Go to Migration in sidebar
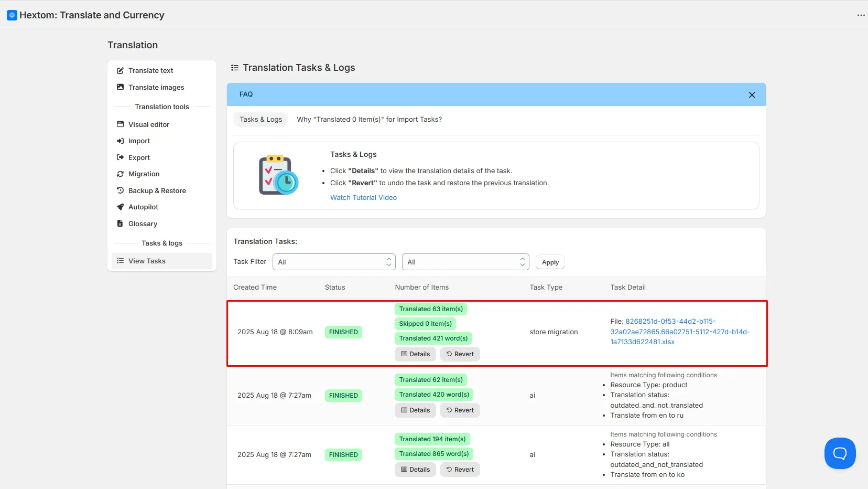Image resolution: width=868 pixels, height=489 pixels. point(144,174)
